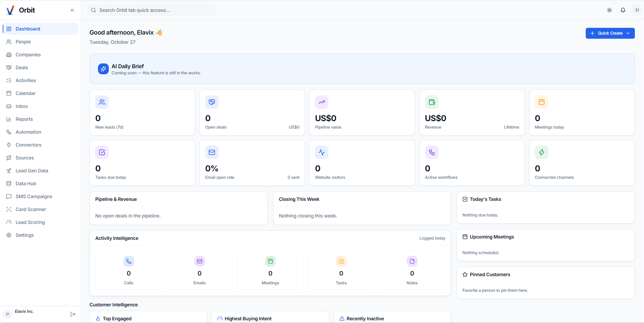This screenshot has width=644, height=323.
Task: Click the Pipeline & Revenue heading
Action: 116,199
